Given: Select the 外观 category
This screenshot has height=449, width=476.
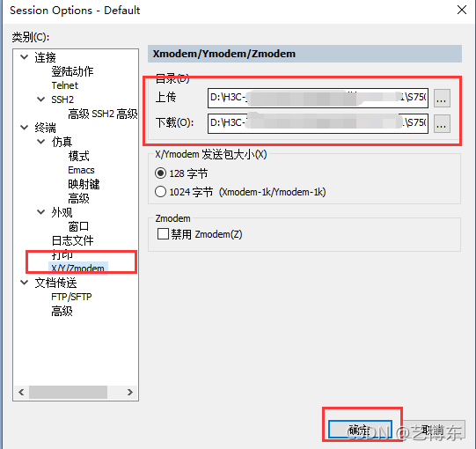Looking at the screenshot, I should [62, 212].
